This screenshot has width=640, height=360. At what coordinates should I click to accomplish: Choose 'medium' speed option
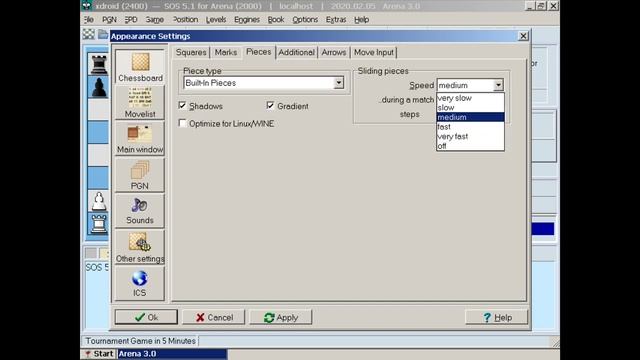pyautogui.click(x=470, y=117)
